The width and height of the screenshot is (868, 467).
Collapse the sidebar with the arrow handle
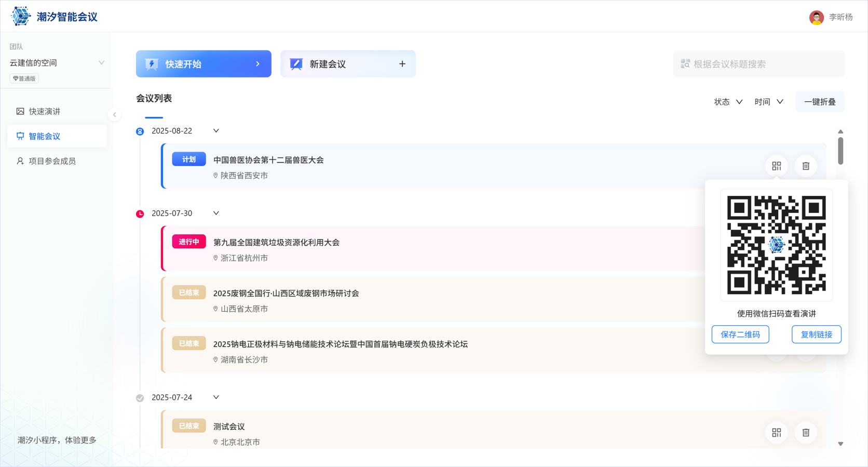(x=115, y=115)
